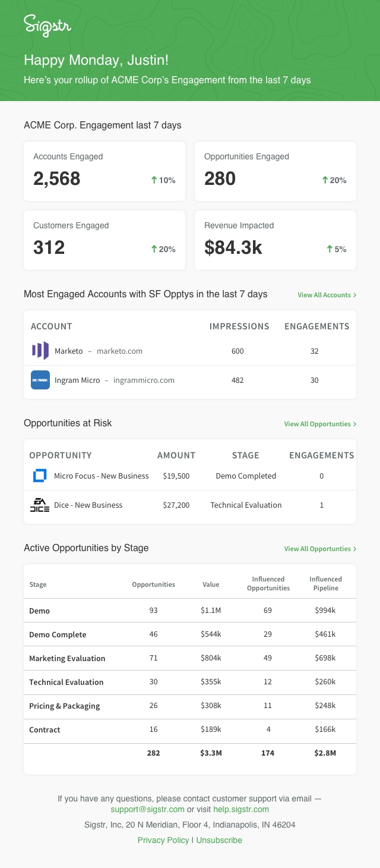Click the Accounts Engaged 10% increase indicator
Screen dimensions: 380x868
[x=163, y=180]
